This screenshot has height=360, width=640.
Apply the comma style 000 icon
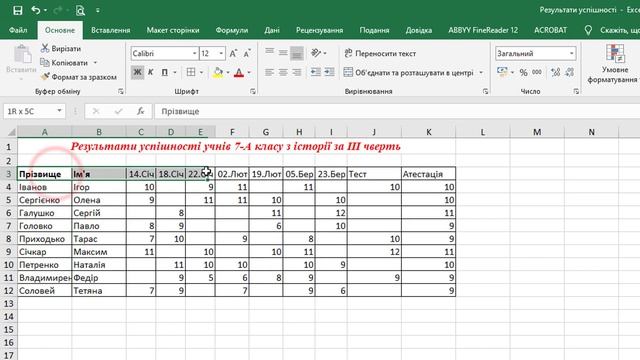pyautogui.click(x=537, y=72)
